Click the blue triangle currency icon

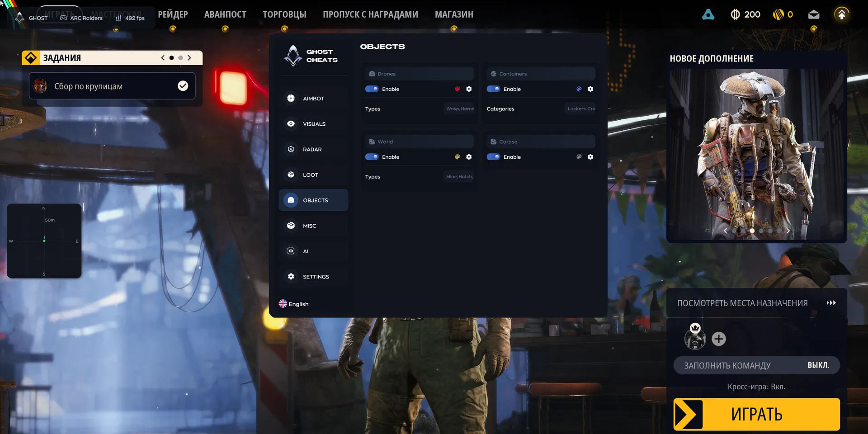pos(708,14)
